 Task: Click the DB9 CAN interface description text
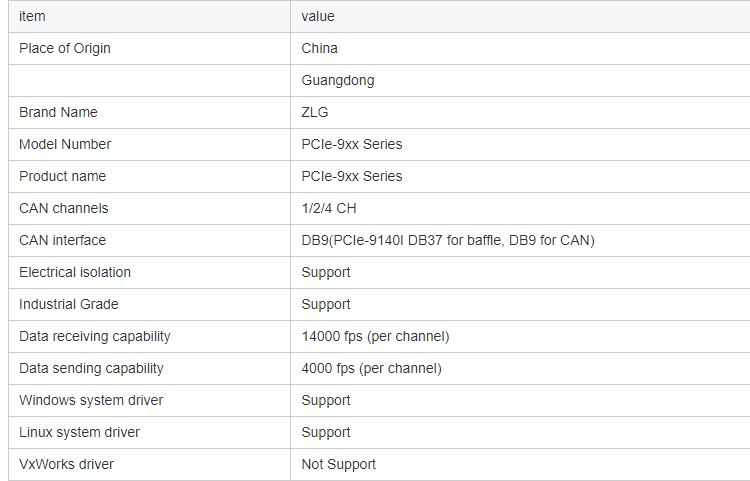pyautogui.click(x=448, y=240)
